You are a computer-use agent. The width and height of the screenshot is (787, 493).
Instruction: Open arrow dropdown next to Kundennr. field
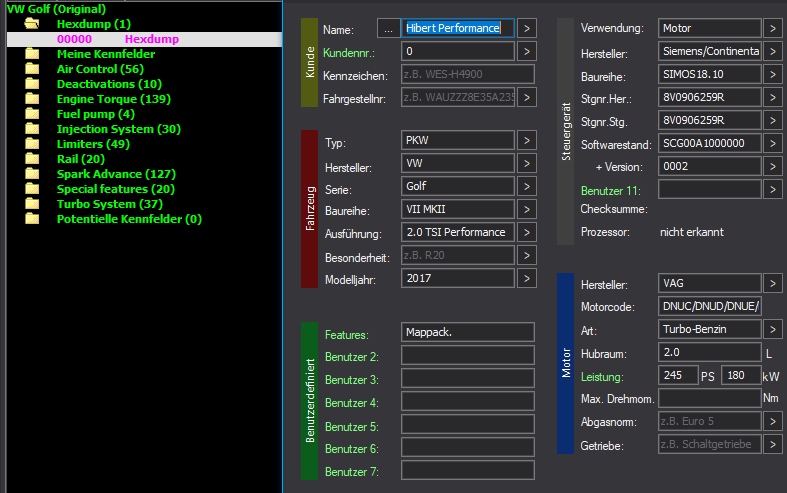[x=527, y=51]
